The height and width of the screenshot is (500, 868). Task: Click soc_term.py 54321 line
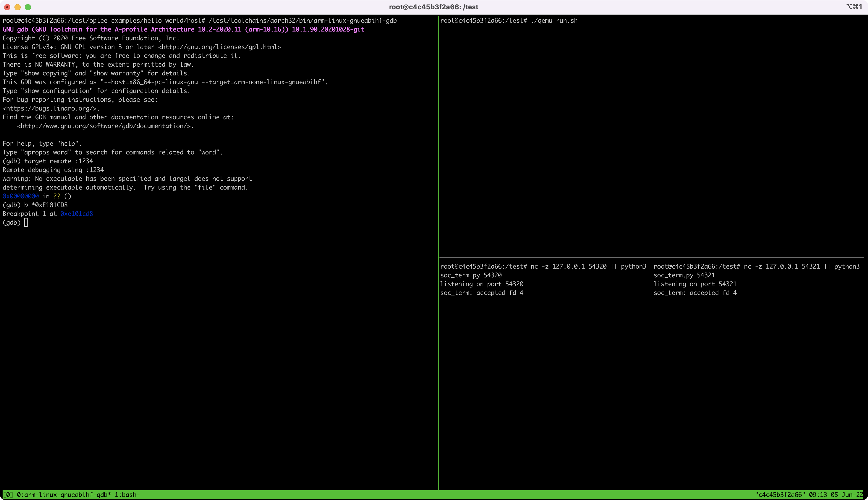pos(684,275)
